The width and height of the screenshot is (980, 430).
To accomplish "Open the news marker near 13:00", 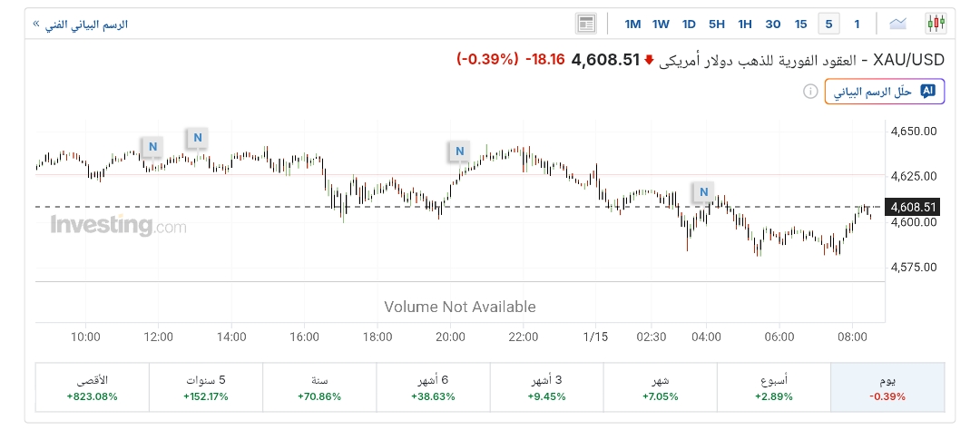I will [x=197, y=138].
